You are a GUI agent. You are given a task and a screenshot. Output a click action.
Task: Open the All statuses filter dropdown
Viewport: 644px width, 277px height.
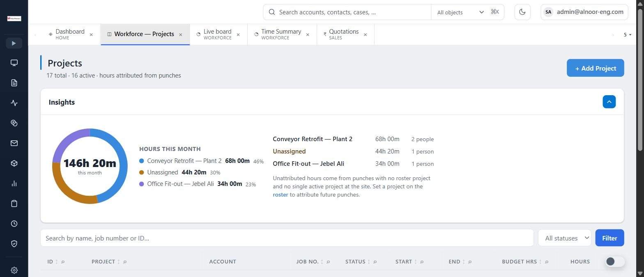click(565, 238)
